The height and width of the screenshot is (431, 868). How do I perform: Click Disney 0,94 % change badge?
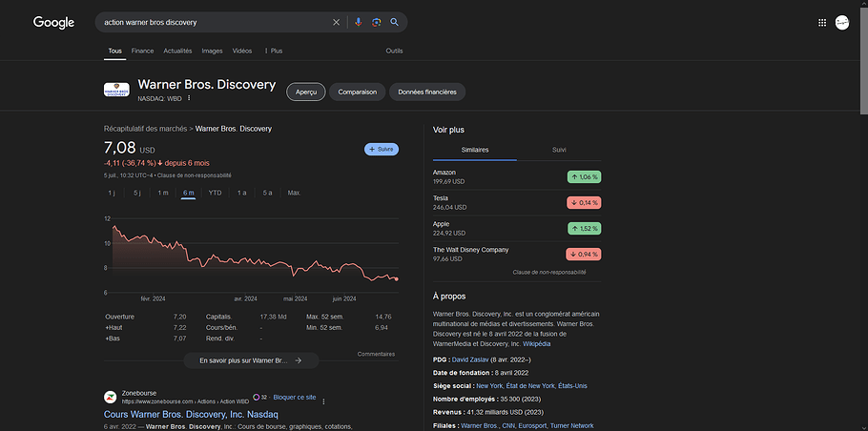[584, 255]
